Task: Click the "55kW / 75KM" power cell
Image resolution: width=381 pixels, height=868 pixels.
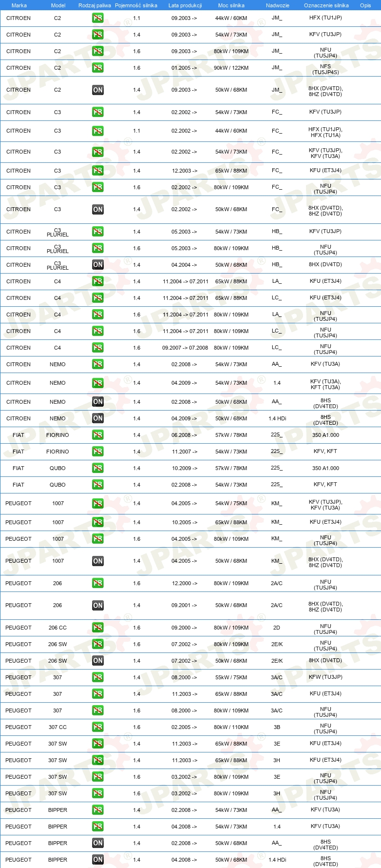Action: 231,677
